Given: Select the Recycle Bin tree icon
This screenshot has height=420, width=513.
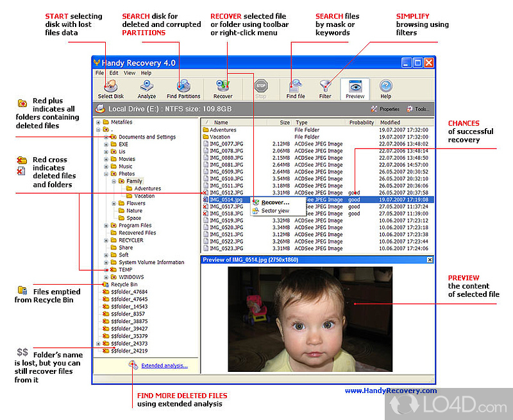Looking at the screenshot, I should pyautogui.click(x=106, y=285).
